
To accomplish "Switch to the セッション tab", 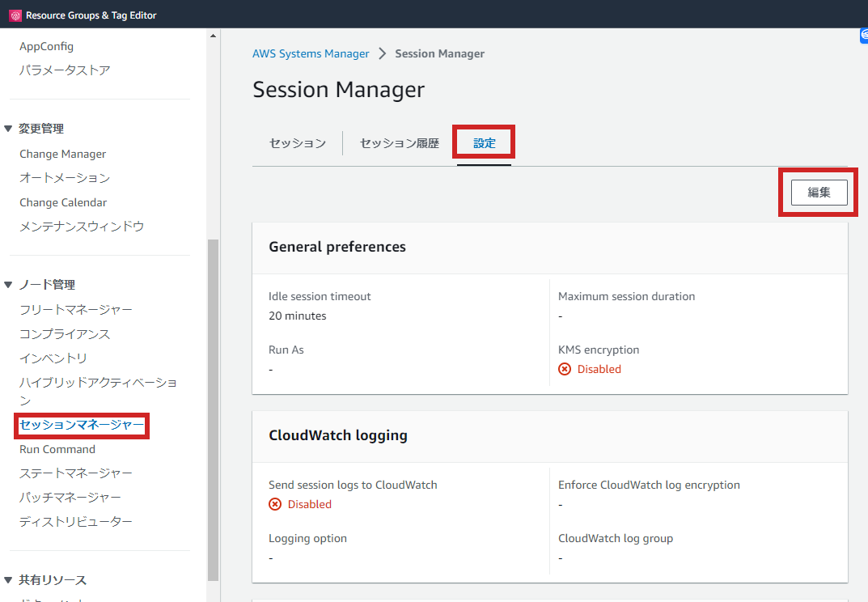I will 297,143.
